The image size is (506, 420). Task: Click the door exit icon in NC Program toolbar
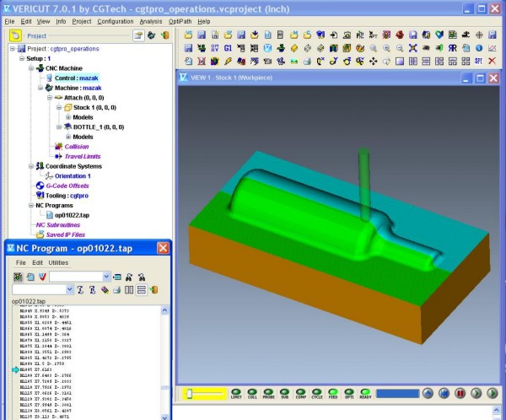pos(154,290)
